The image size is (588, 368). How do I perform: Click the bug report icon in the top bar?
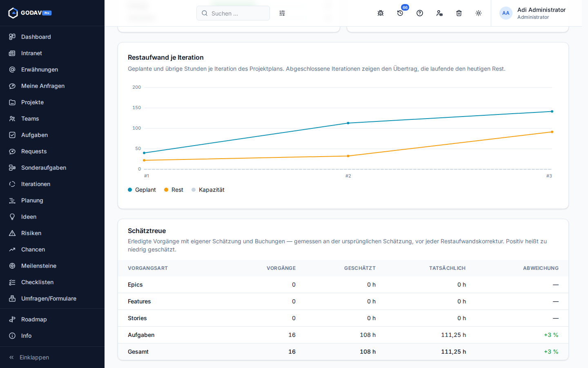(x=381, y=13)
